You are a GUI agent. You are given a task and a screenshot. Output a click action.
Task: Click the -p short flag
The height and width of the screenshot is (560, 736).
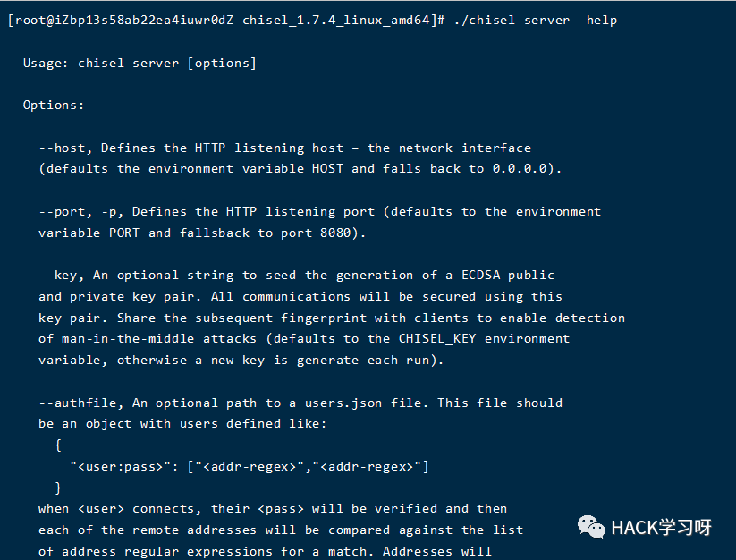[116, 211]
